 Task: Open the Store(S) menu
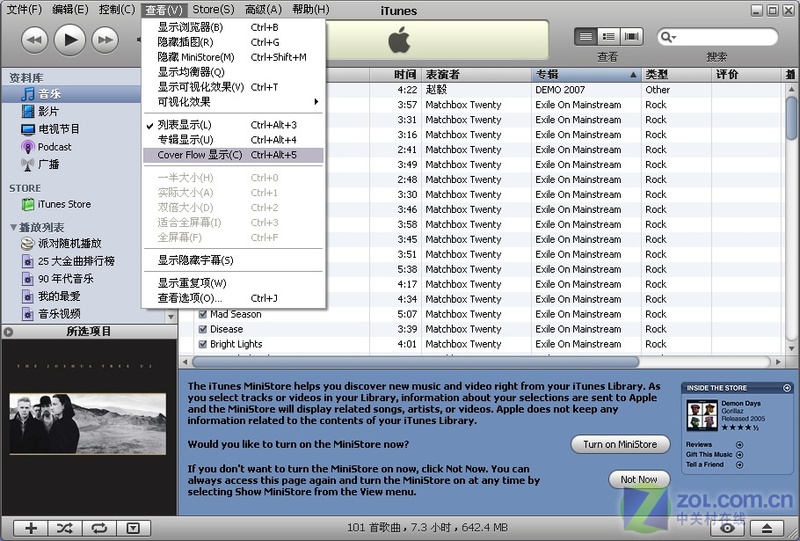click(x=213, y=10)
